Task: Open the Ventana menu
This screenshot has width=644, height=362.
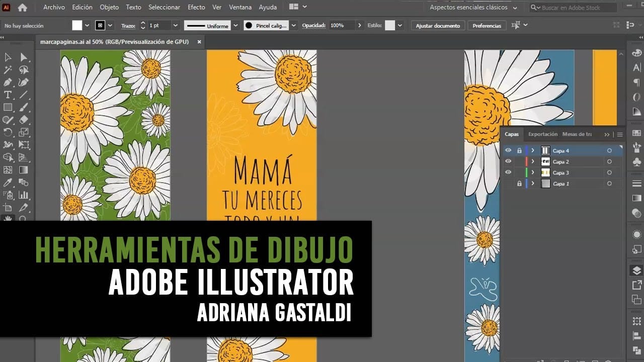Action: [x=240, y=7]
